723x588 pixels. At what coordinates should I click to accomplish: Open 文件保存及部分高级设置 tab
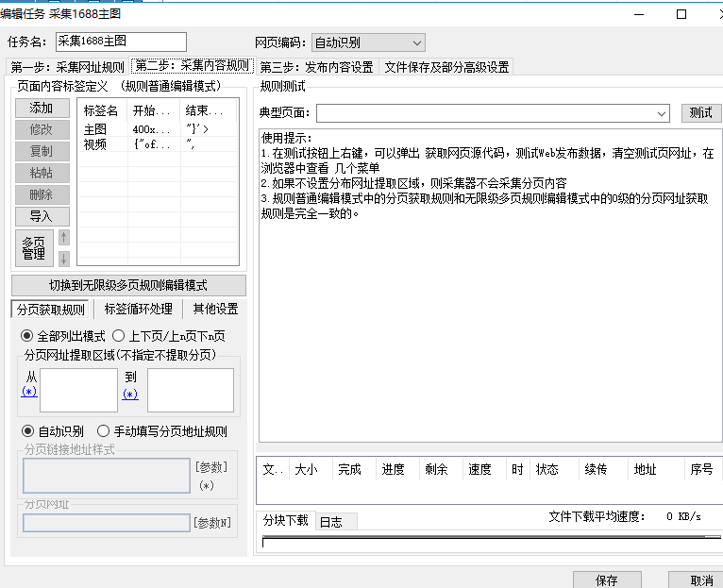pos(446,67)
